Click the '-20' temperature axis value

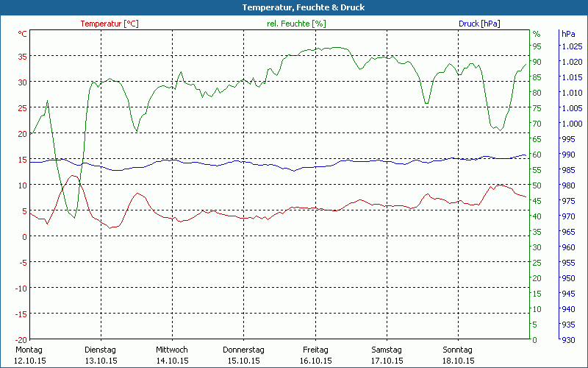pyautogui.click(x=21, y=340)
